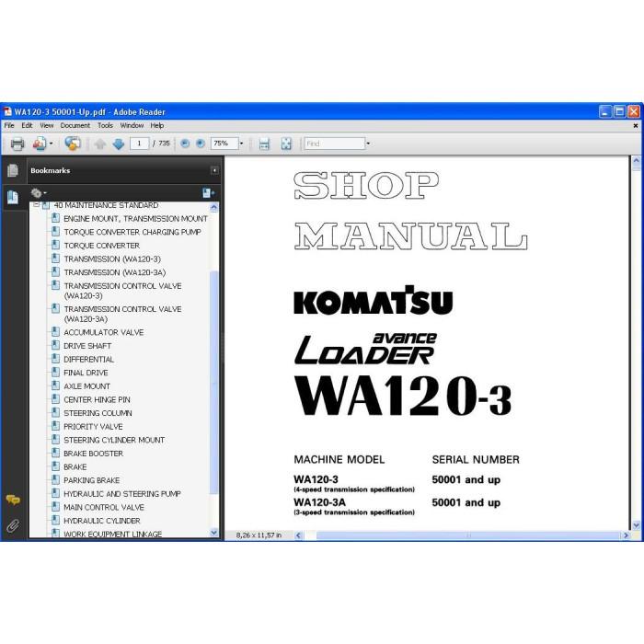Click the Print icon in toolbar

pos(17,144)
